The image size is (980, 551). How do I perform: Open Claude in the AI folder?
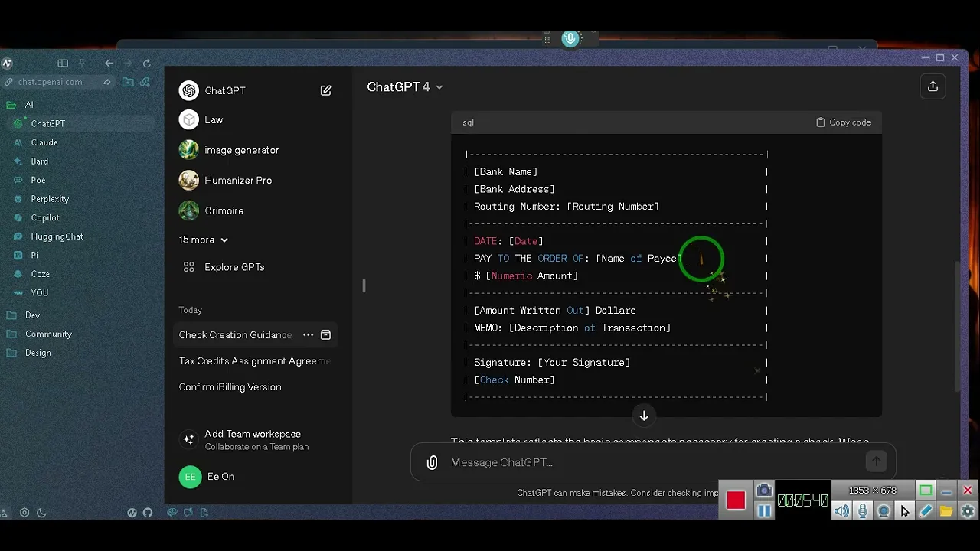[44, 142]
